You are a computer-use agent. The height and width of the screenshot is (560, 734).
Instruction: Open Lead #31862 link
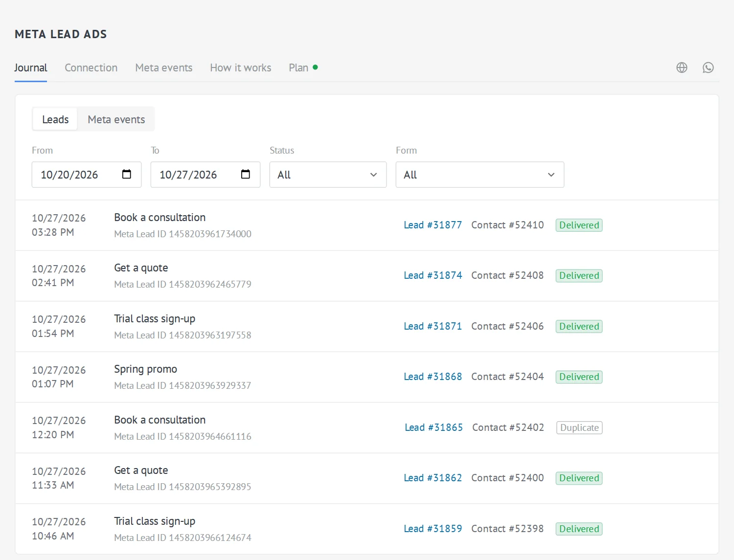433,478
